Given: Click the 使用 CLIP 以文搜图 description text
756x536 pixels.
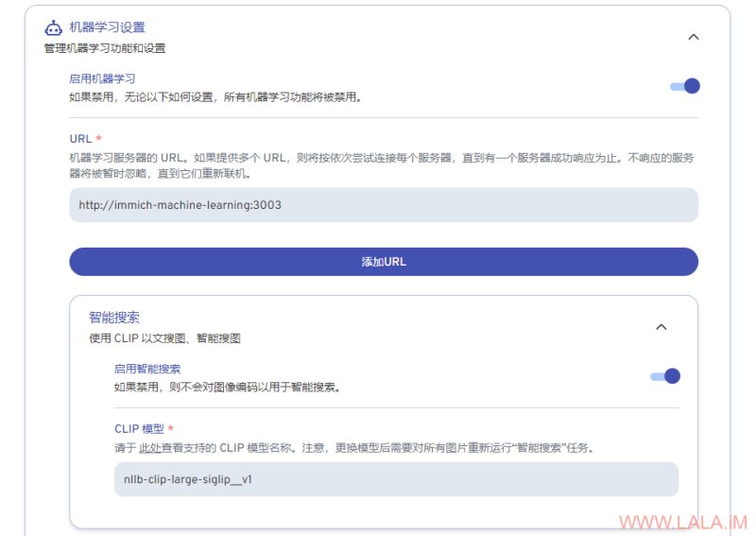Looking at the screenshot, I should click(x=164, y=338).
